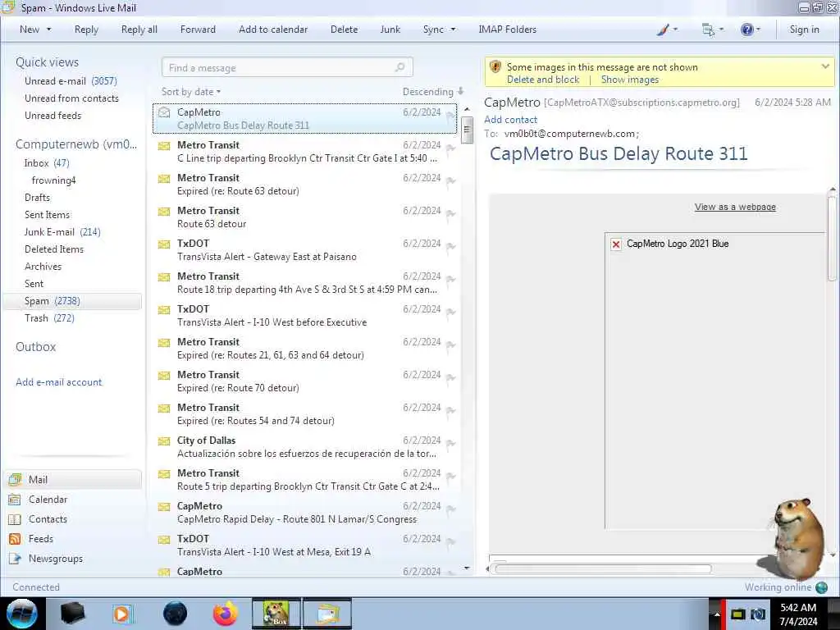Open Contacts view icon
This screenshot has width=840, height=630.
click(x=15, y=519)
